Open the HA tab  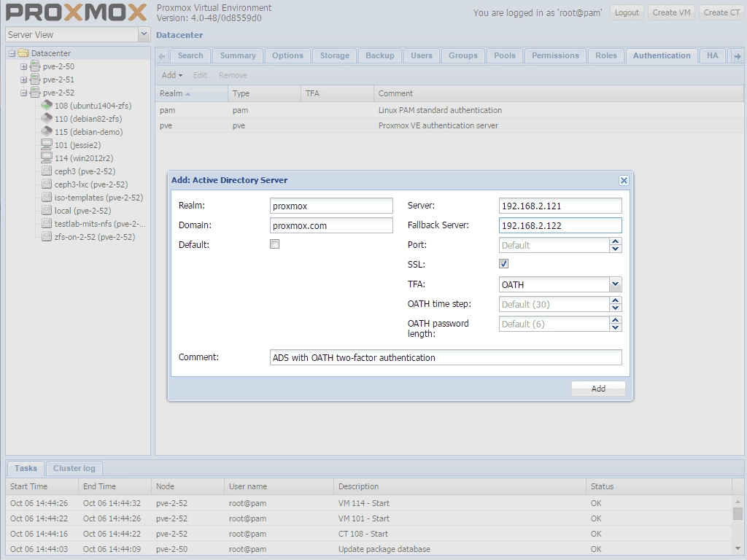[712, 55]
